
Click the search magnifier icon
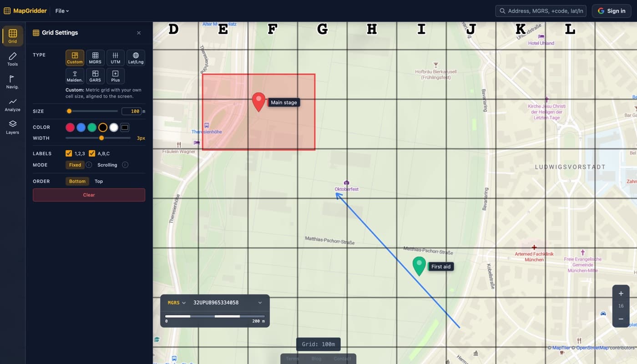coord(502,11)
